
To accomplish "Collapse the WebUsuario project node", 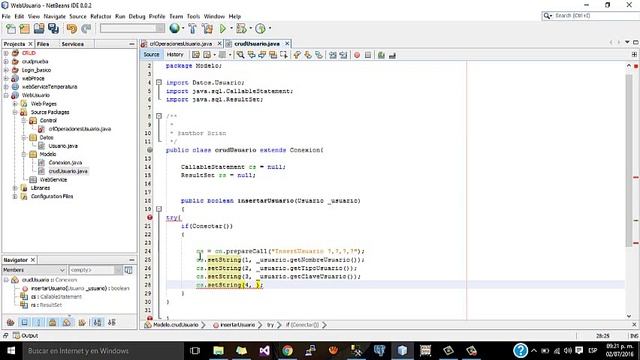I will coord(6,95).
